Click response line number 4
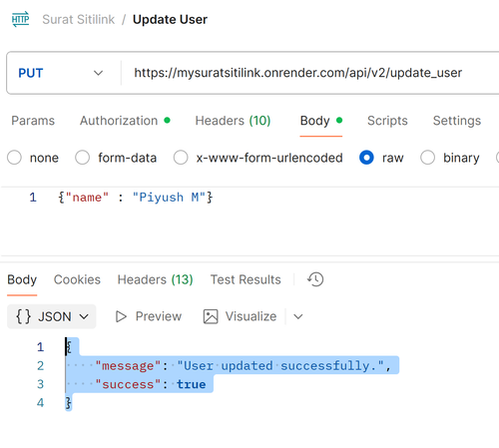This screenshot has height=448, width=499. (40, 403)
